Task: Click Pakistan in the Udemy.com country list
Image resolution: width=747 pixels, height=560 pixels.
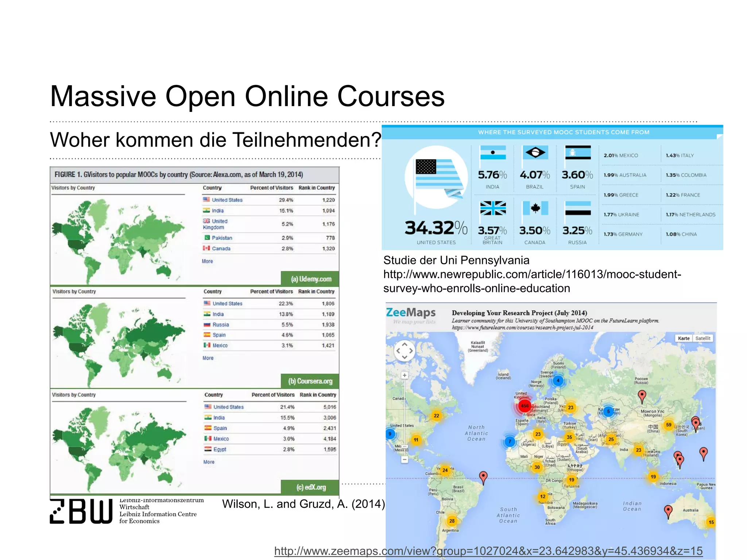Action: (x=222, y=238)
